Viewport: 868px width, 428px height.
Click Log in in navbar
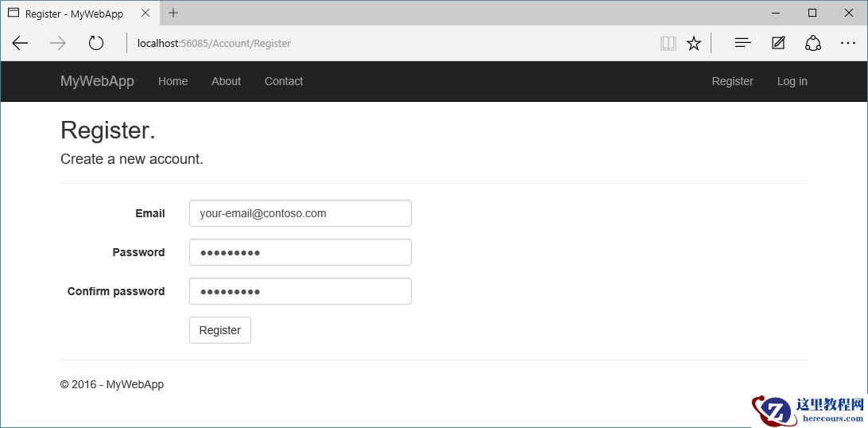(792, 81)
